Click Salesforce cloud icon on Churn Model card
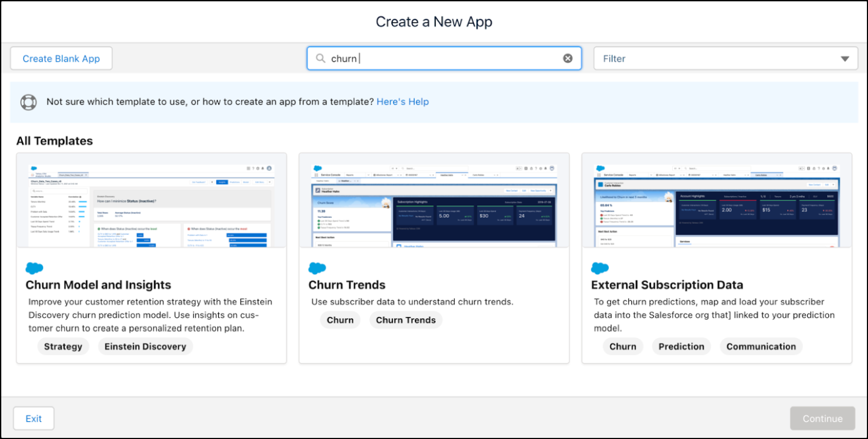 coord(34,268)
